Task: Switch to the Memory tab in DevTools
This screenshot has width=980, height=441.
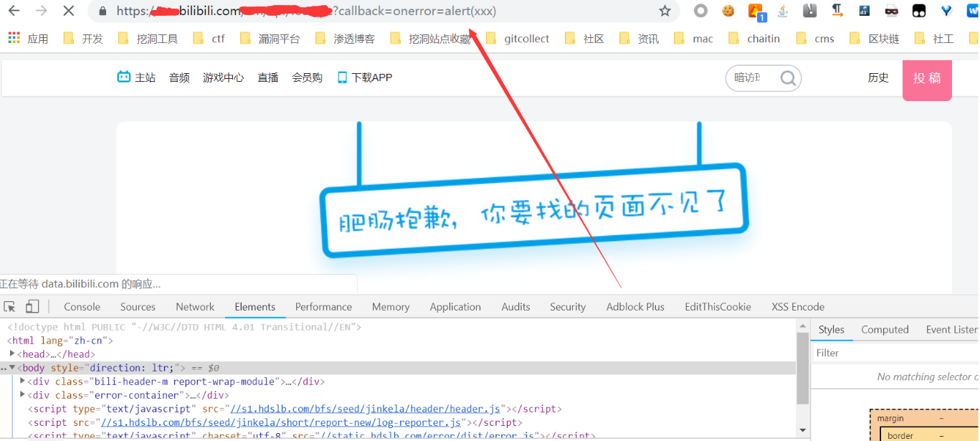Action: pyautogui.click(x=391, y=307)
